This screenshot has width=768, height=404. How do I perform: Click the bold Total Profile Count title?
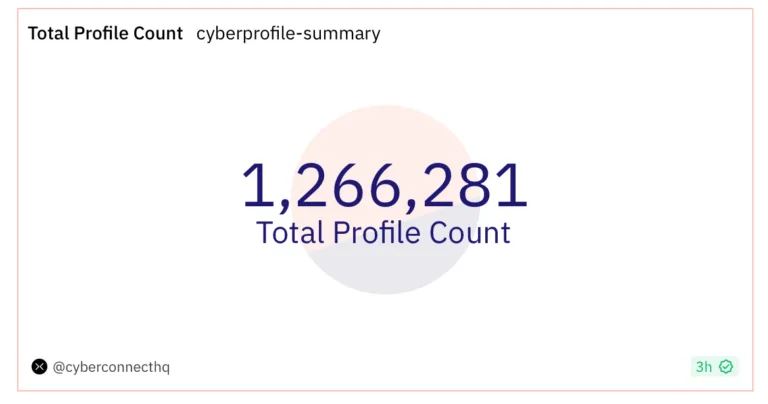click(x=105, y=33)
